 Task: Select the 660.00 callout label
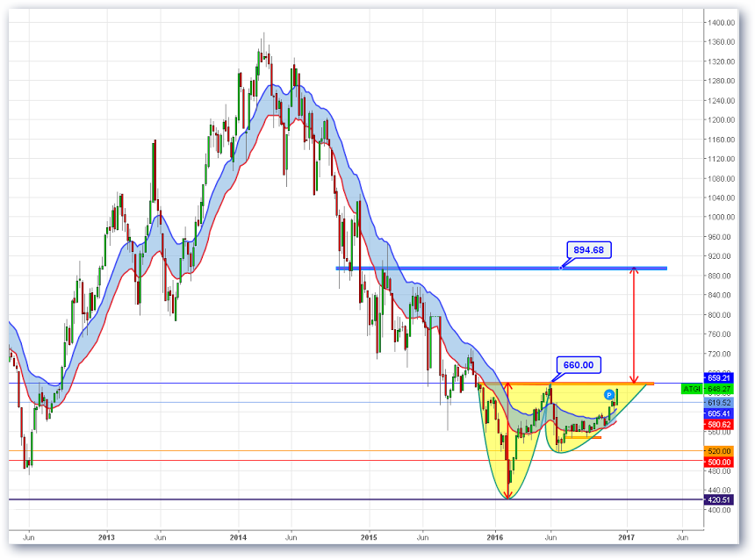(x=579, y=365)
